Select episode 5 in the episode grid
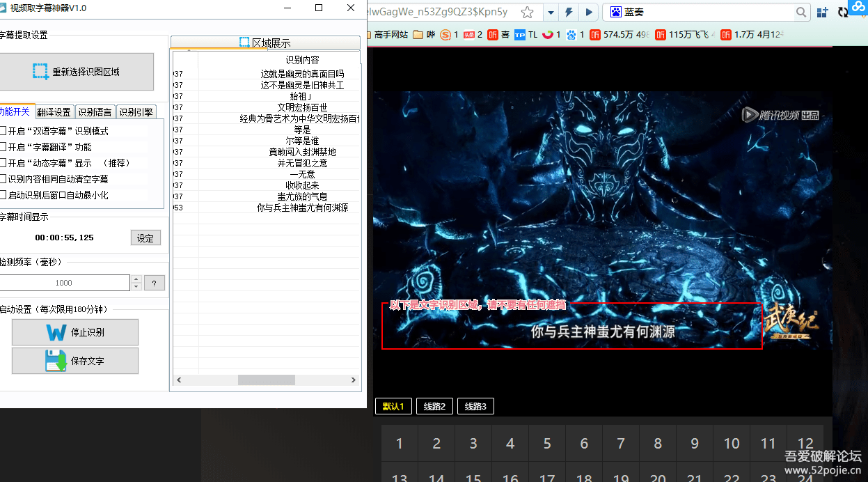This screenshot has height=482, width=868. [547, 443]
